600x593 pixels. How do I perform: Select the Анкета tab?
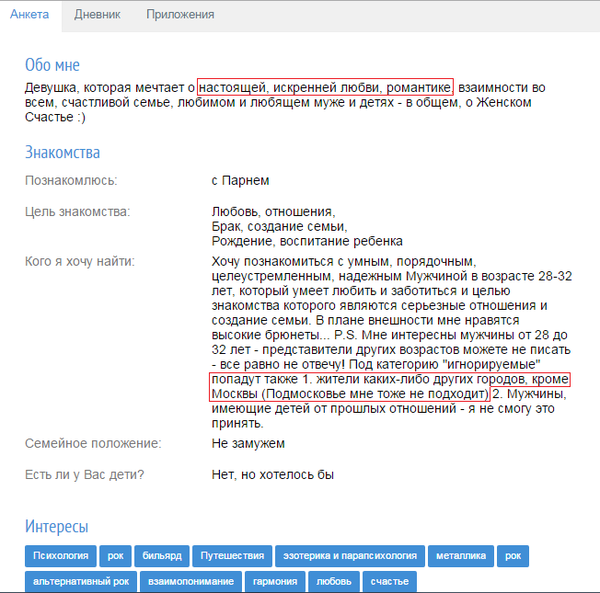29,15
